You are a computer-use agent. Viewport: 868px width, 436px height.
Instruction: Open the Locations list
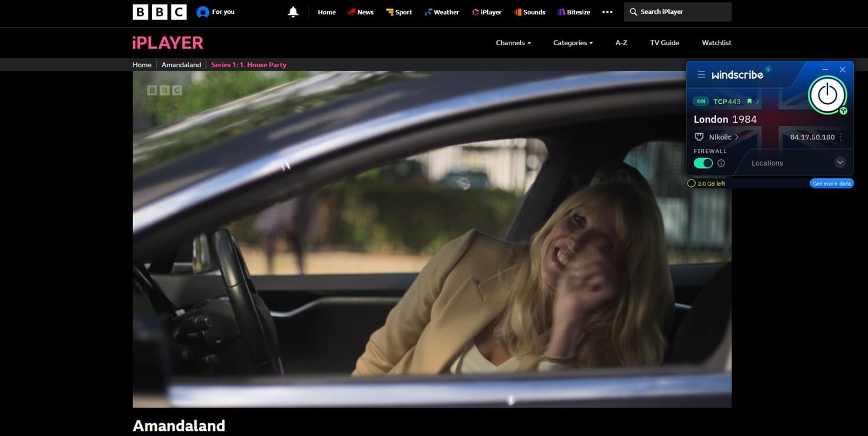pyautogui.click(x=767, y=163)
